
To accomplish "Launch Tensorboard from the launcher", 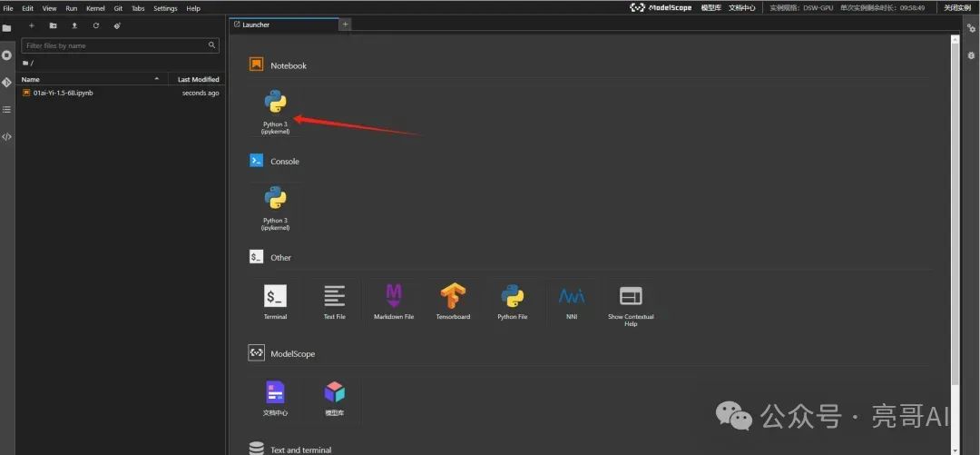I will tap(453, 302).
